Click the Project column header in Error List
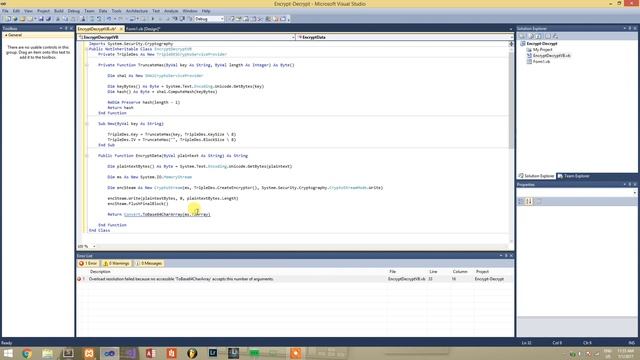This screenshot has height=360, width=640. click(x=482, y=271)
